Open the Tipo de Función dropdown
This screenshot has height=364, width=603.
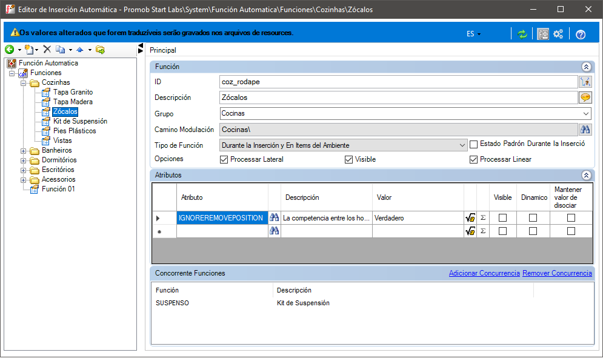[x=462, y=145]
